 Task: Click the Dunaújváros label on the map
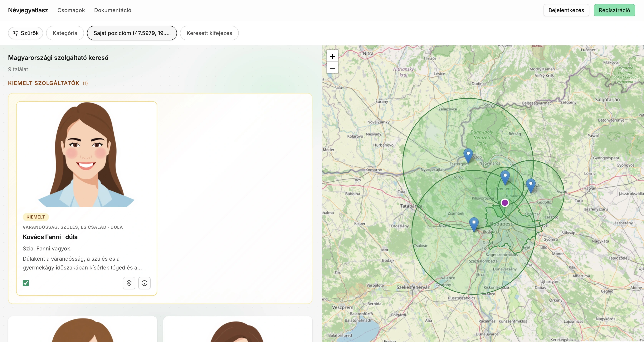487,334
